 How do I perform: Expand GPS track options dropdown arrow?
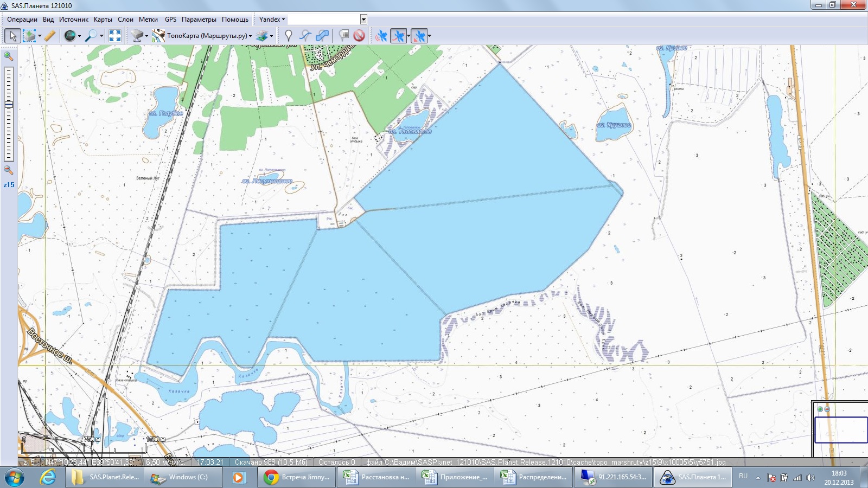[x=408, y=36]
